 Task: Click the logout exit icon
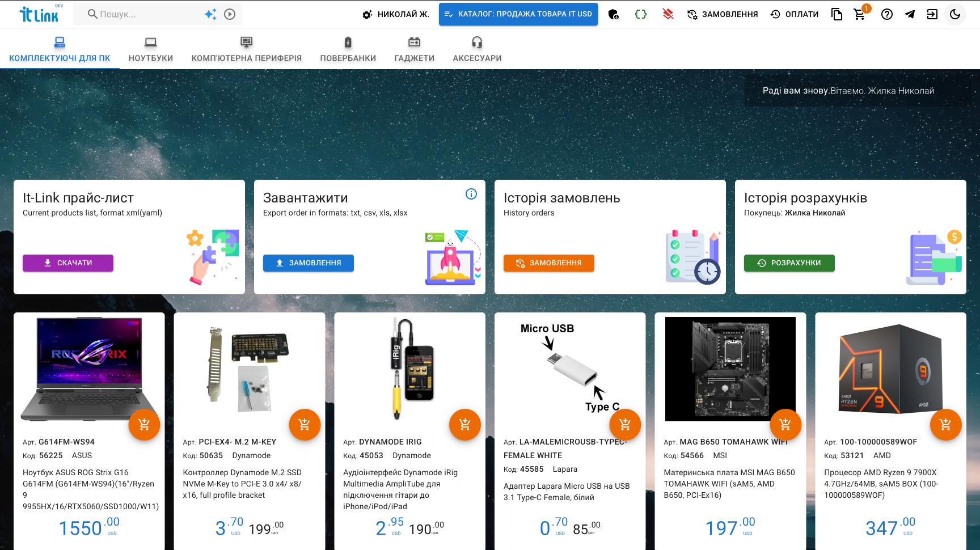932,14
